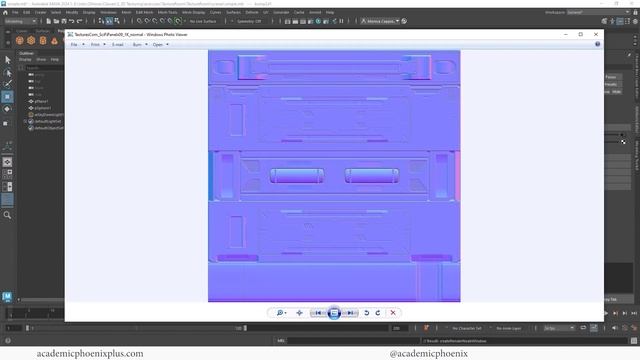Click the search magnifier in Maya toolbox
Image resolution: width=640 pixels, height=360 pixels.
coord(7,215)
